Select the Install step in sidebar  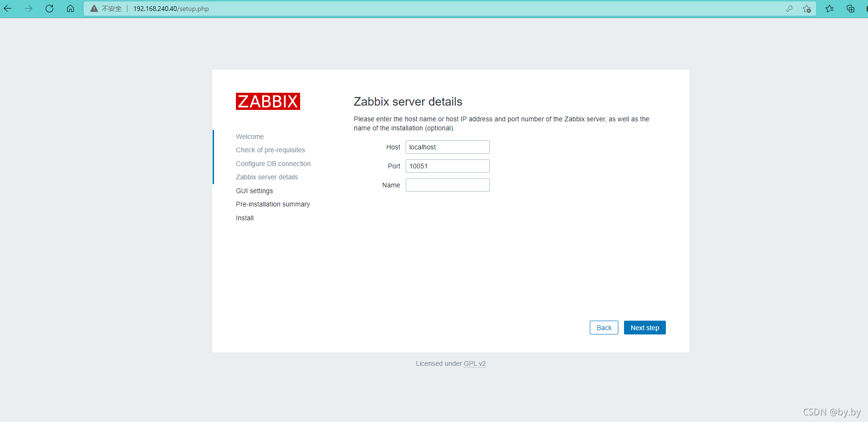pyautogui.click(x=245, y=218)
